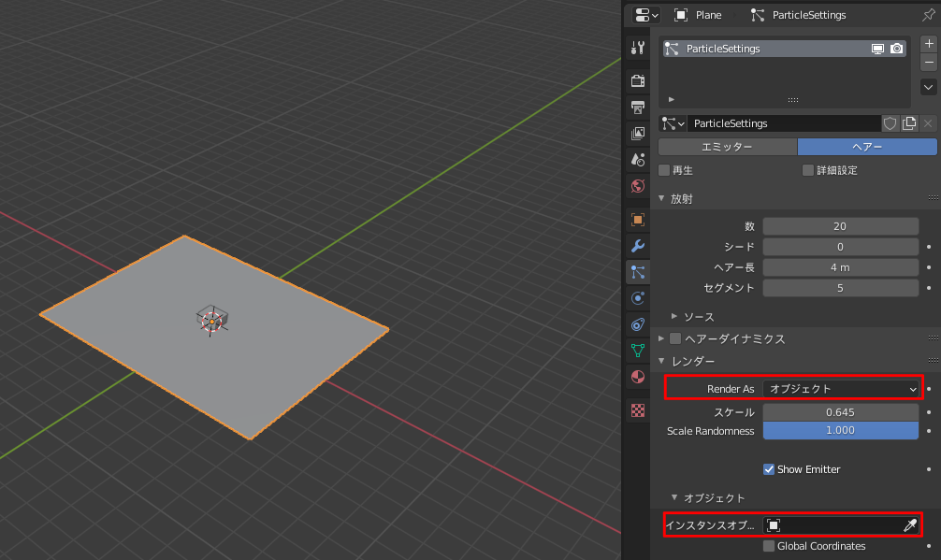
Task: Open the Scene properties tab
Action: 637,160
